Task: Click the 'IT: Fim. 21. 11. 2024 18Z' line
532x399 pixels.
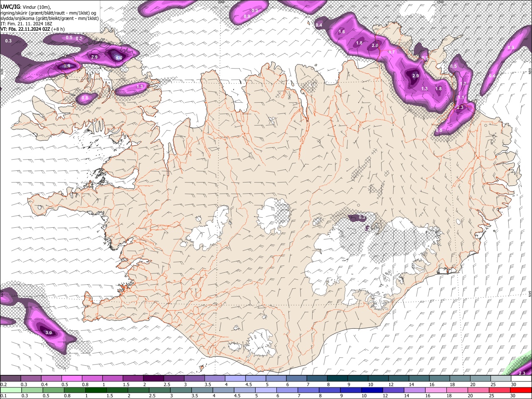Action: pyautogui.click(x=26, y=24)
